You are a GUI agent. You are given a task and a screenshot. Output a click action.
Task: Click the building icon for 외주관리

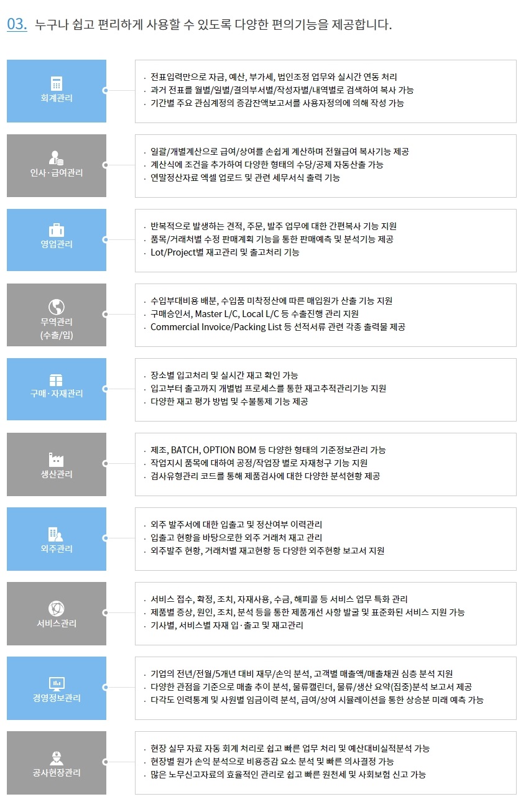coord(57,534)
